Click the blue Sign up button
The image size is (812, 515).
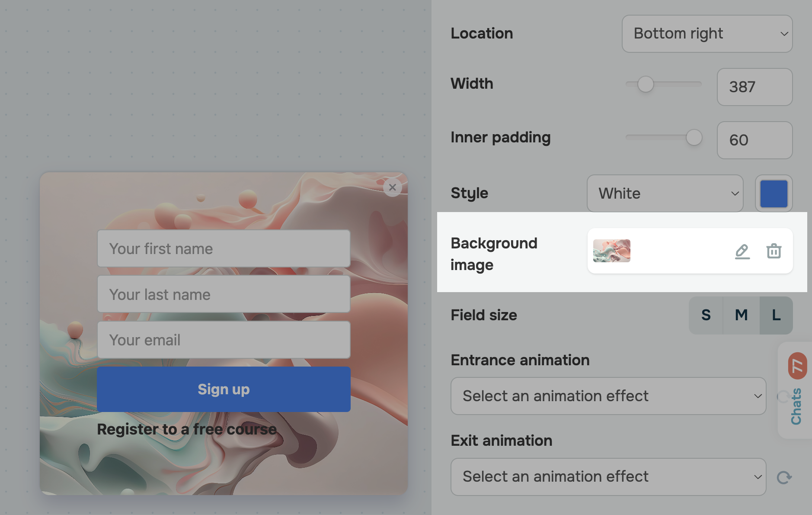click(x=224, y=389)
